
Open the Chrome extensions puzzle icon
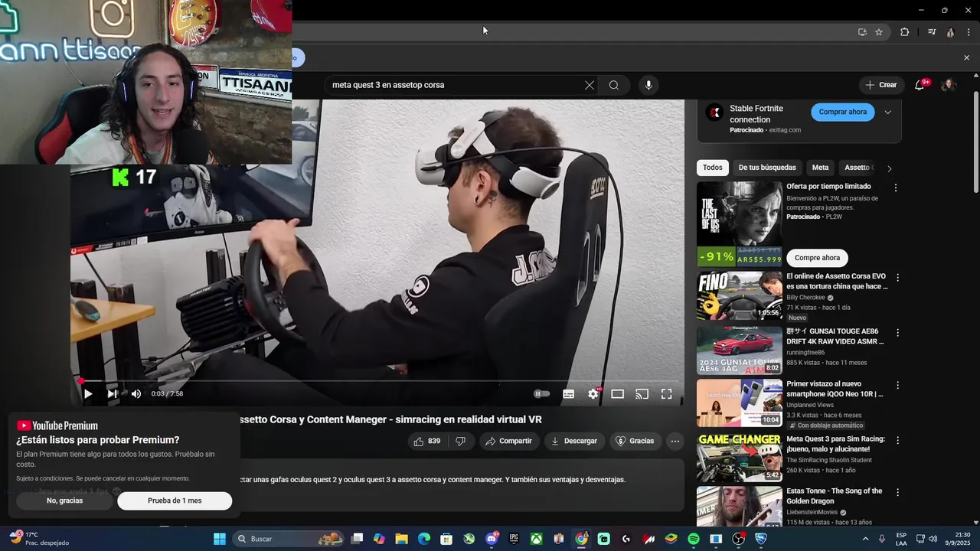pos(905,32)
